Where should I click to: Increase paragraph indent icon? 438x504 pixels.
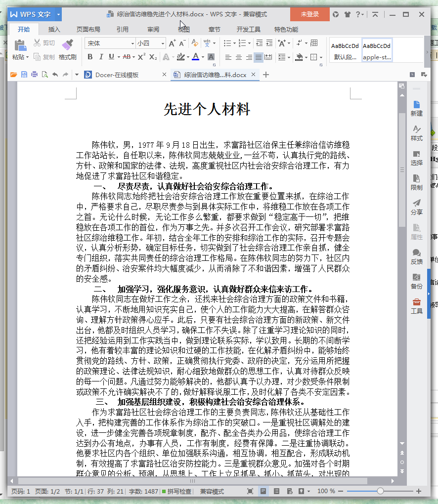269,43
